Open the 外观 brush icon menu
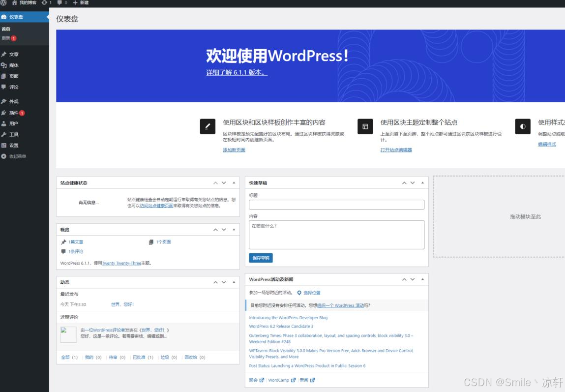This screenshot has height=392, width=565. coord(4,102)
